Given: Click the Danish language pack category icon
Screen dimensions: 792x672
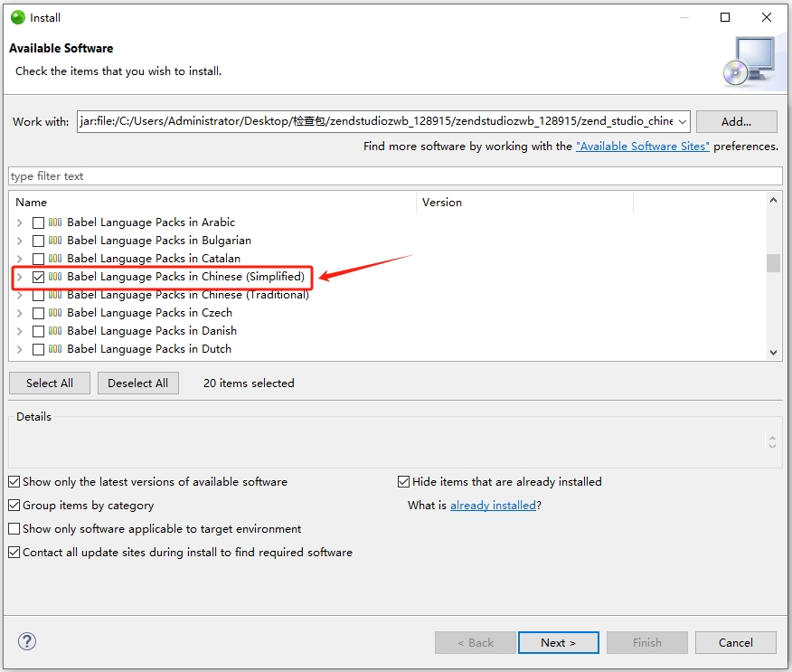Looking at the screenshot, I should click(55, 331).
